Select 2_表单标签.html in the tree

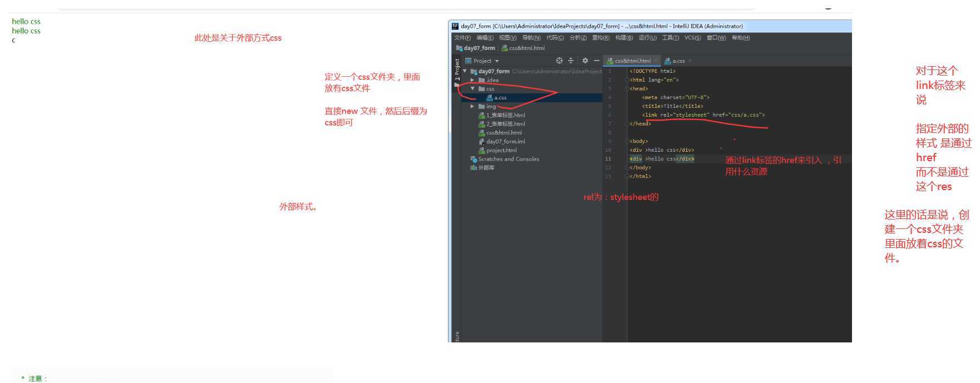505,124
